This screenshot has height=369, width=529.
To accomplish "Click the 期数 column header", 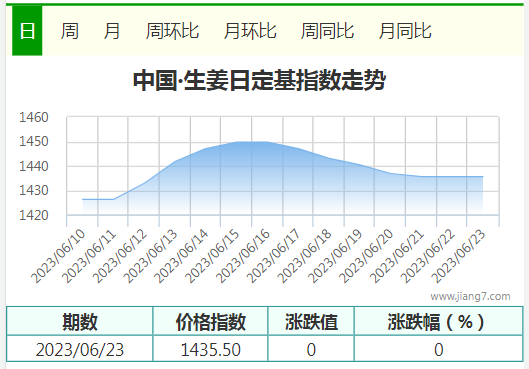I will pos(80,321).
